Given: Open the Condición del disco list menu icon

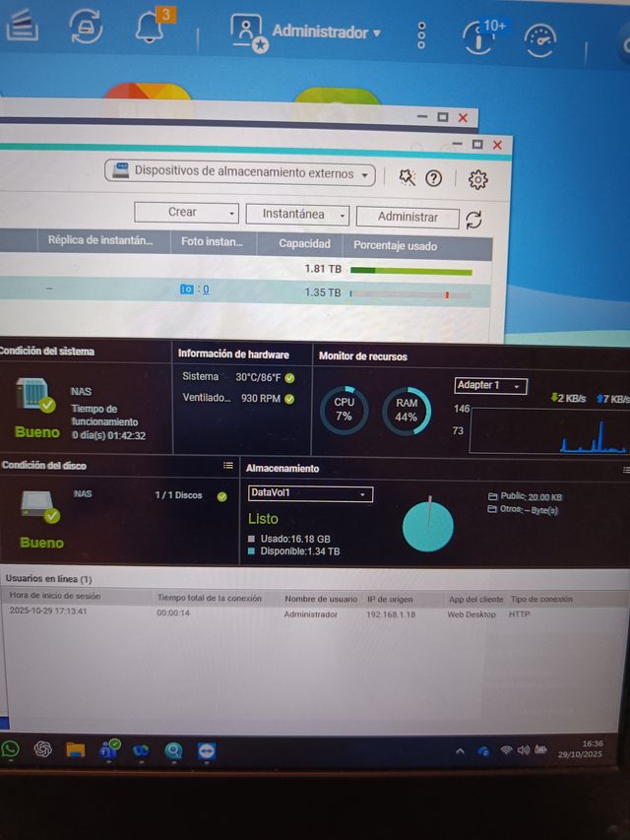Looking at the screenshot, I should click(228, 466).
